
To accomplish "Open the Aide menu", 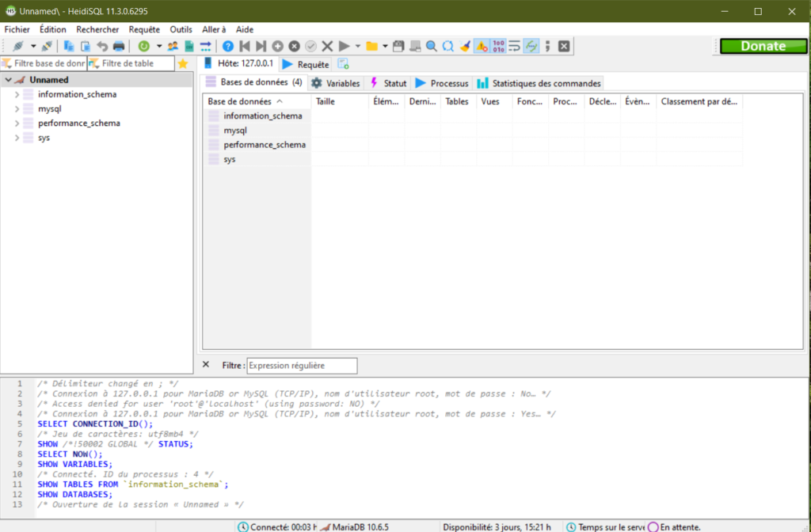I will [x=245, y=29].
